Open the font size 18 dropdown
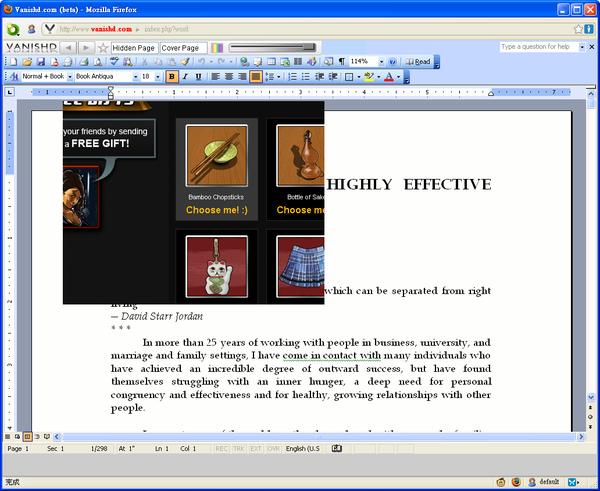Image resolution: width=600 pixels, height=491 pixels. (x=158, y=77)
